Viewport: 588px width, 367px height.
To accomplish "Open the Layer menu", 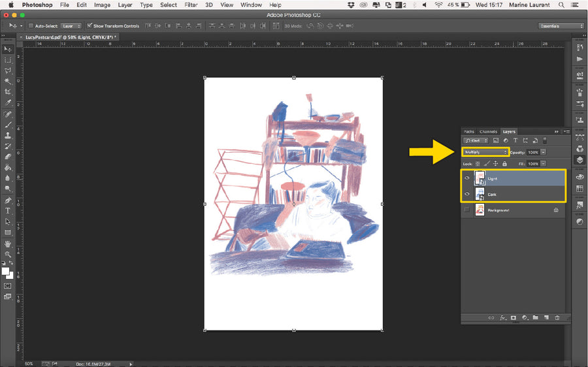I will (x=125, y=5).
